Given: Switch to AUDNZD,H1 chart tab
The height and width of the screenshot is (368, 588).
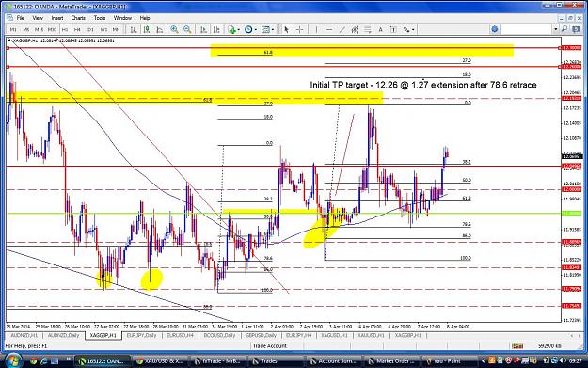Looking at the screenshot, I should [24, 335].
